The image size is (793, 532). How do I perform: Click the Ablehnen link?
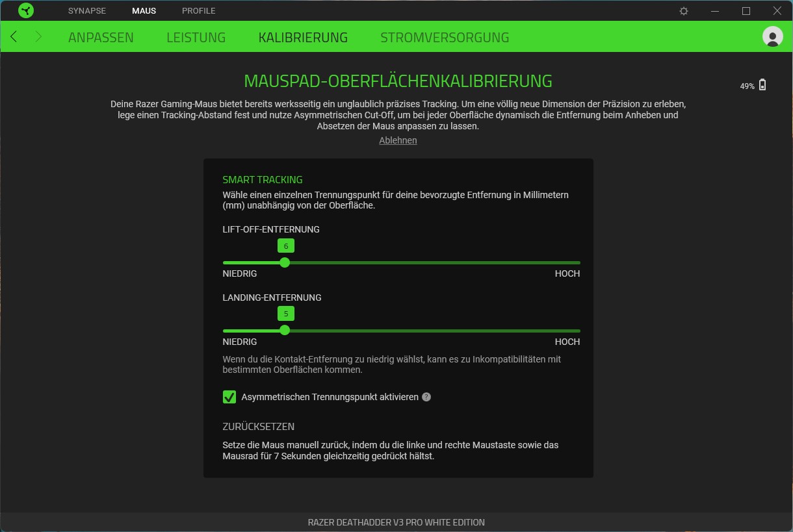tap(398, 140)
